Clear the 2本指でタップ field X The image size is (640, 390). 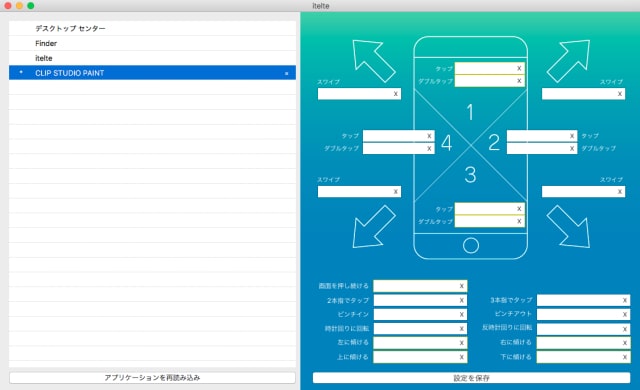coord(462,300)
